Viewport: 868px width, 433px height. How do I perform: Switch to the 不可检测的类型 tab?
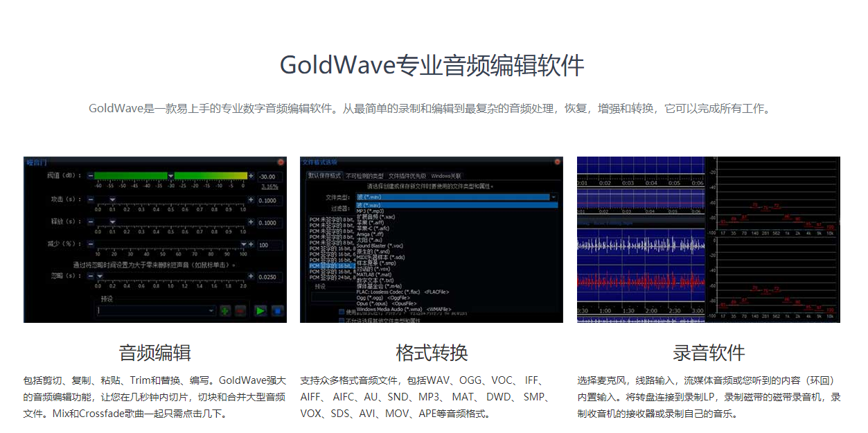pos(364,176)
